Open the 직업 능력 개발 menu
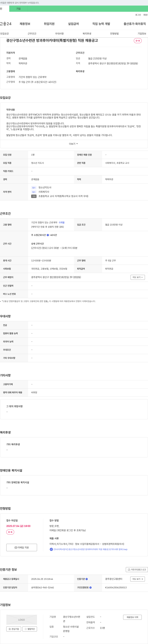This screenshot has height=644, width=148. pyautogui.click(x=101, y=24)
